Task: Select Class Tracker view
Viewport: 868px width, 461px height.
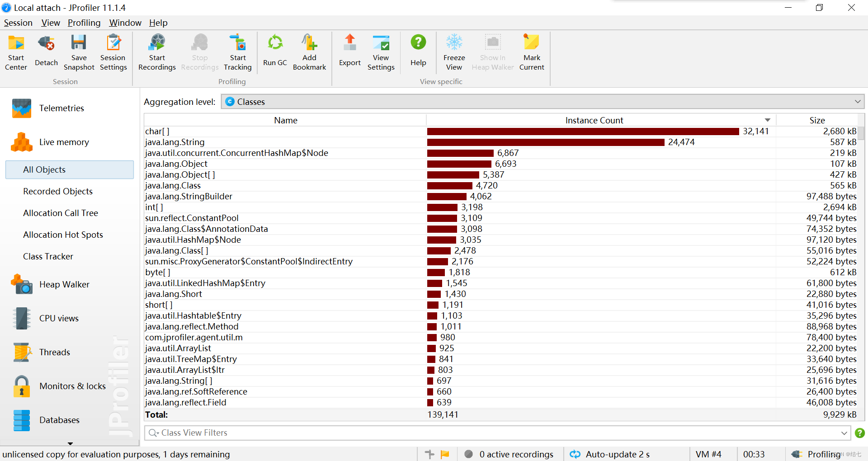Action: pos(48,256)
